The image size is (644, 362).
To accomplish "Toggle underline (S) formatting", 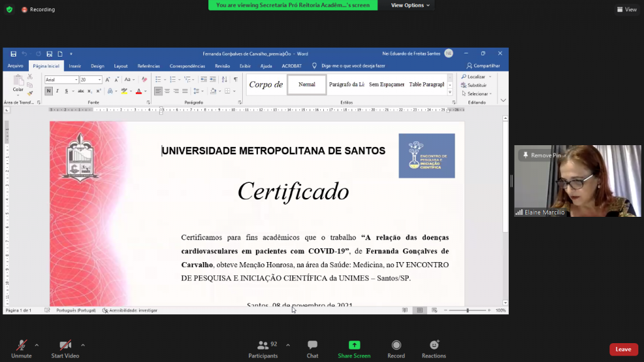I will (x=66, y=91).
